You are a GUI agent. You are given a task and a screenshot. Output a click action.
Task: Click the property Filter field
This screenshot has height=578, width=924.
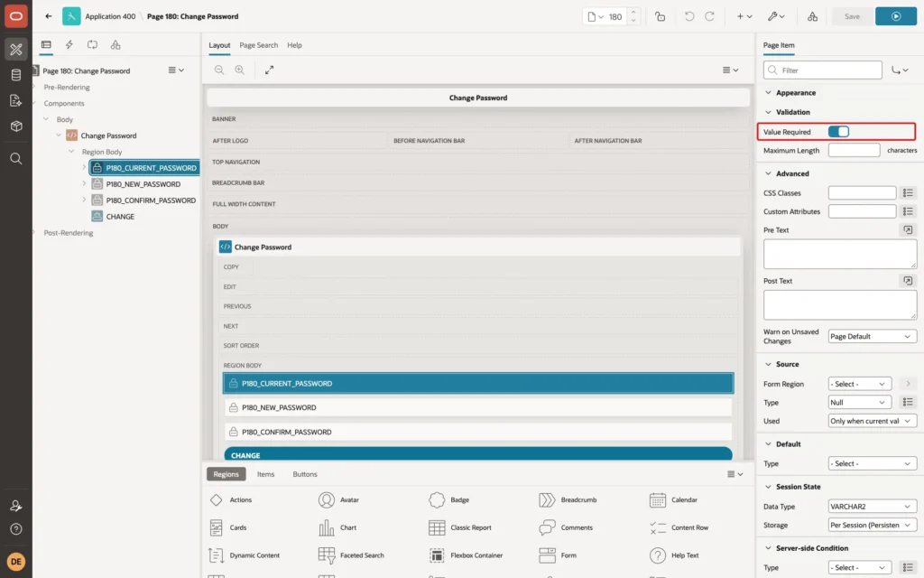coord(823,70)
